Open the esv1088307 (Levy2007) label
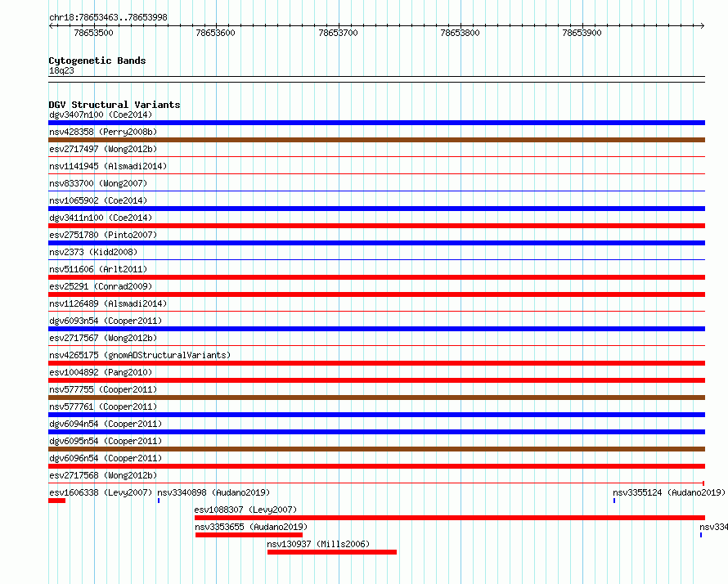The height and width of the screenshot is (584, 728). [245, 510]
